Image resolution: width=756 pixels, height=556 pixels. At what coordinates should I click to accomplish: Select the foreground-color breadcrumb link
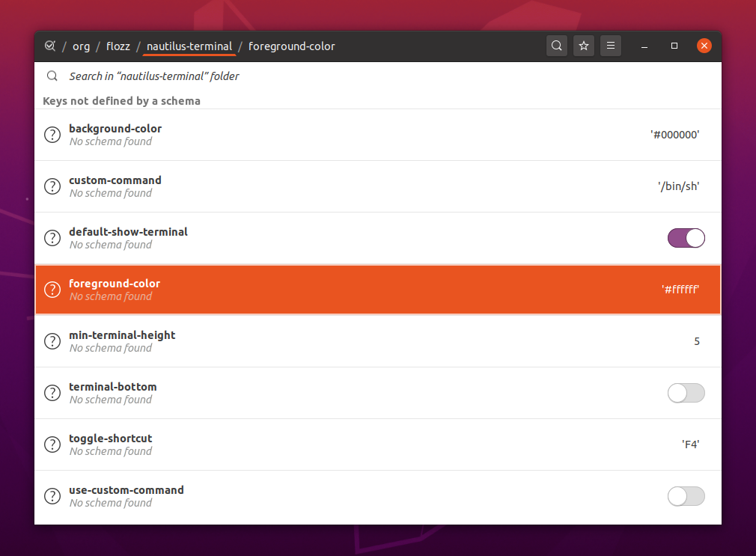[x=291, y=46]
